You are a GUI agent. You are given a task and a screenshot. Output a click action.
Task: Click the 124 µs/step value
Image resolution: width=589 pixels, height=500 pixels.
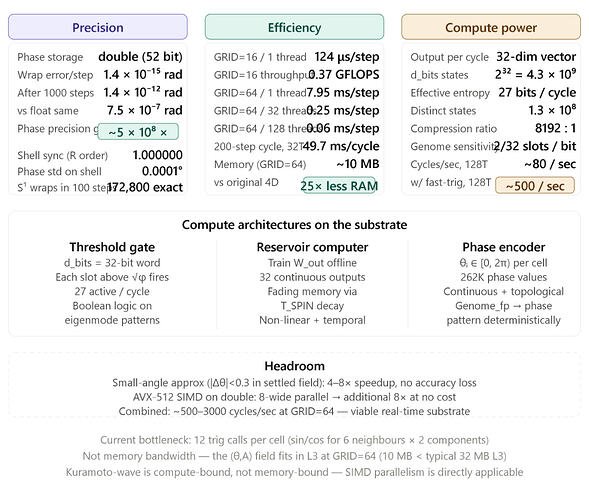click(x=347, y=57)
